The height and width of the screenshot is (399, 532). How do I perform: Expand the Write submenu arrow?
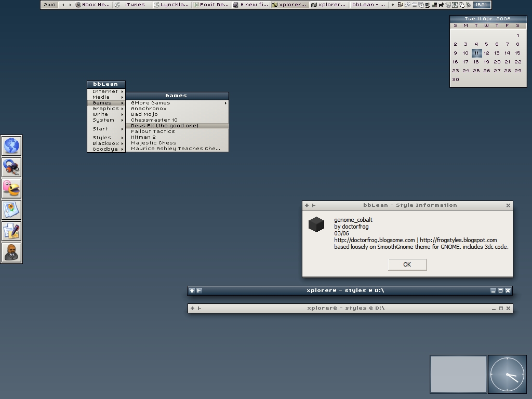point(122,114)
